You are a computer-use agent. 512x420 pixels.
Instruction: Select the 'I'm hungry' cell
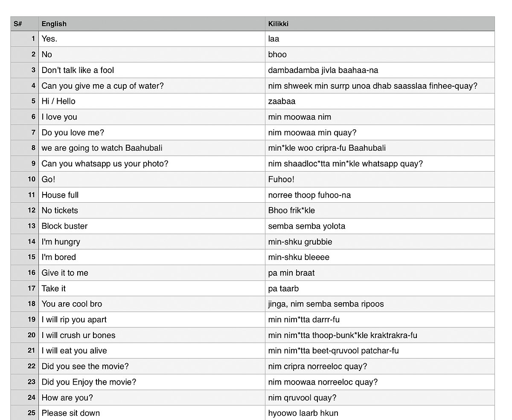coord(151,242)
